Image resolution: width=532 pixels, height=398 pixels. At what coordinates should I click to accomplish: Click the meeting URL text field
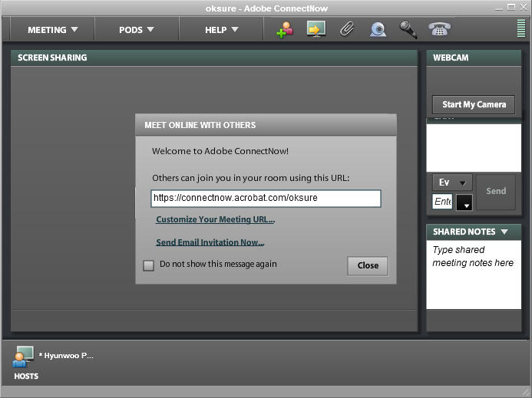pyautogui.click(x=266, y=198)
